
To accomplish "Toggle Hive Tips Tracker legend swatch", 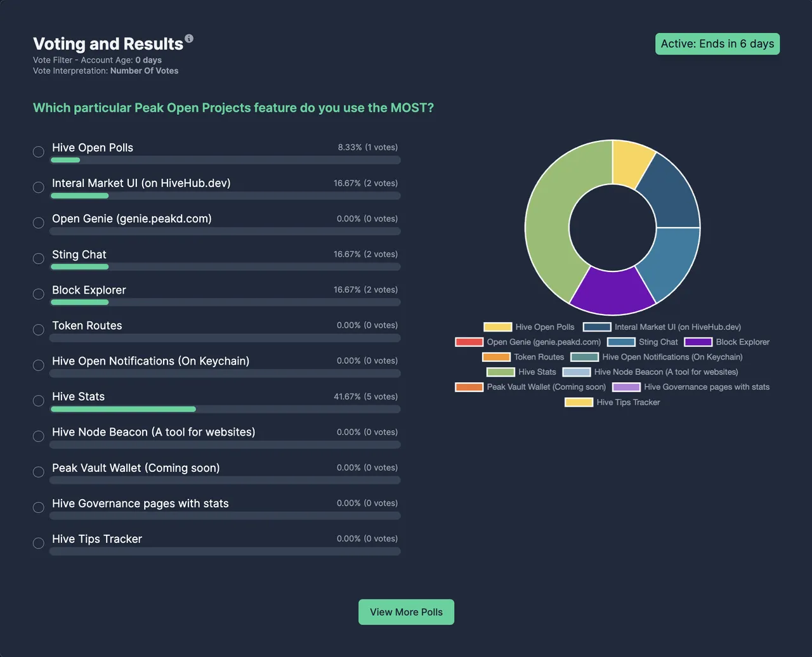I will (579, 402).
